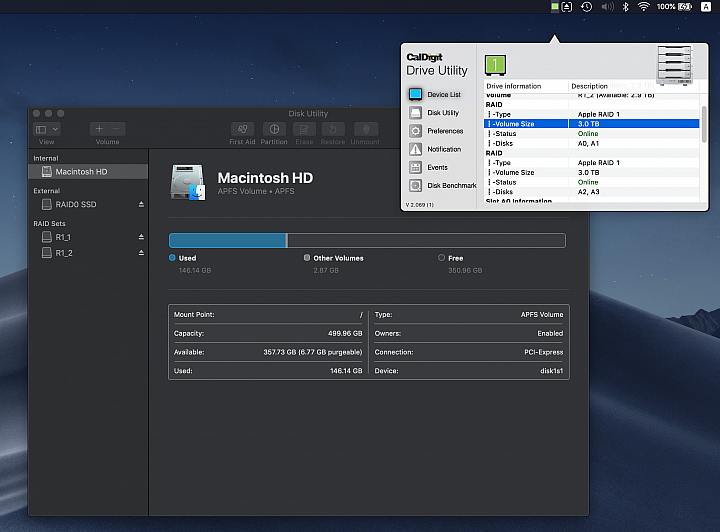Click the Preferences gear icon in CalDigit

pos(416,131)
